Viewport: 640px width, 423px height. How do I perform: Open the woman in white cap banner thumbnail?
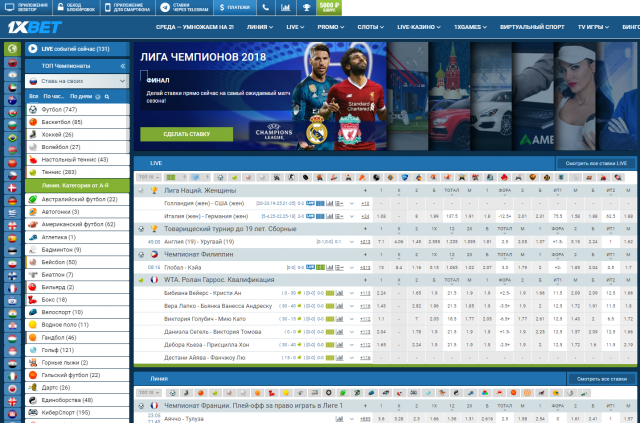575,96
